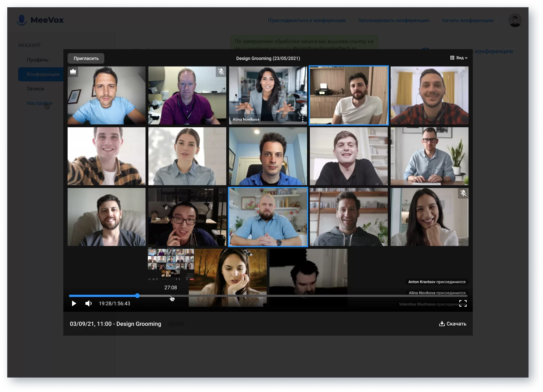Select tile of man in light-blue t-shirt with crown
543x392 pixels.
(x=106, y=95)
